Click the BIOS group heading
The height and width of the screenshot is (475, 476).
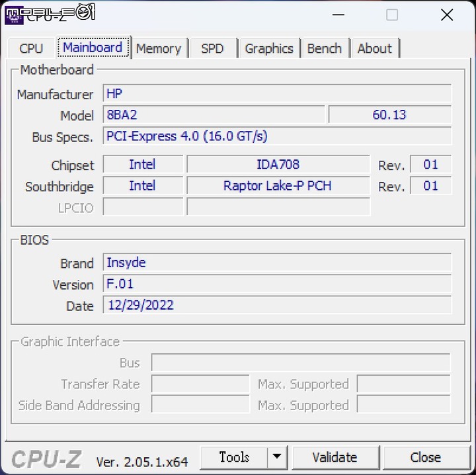click(34, 240)
